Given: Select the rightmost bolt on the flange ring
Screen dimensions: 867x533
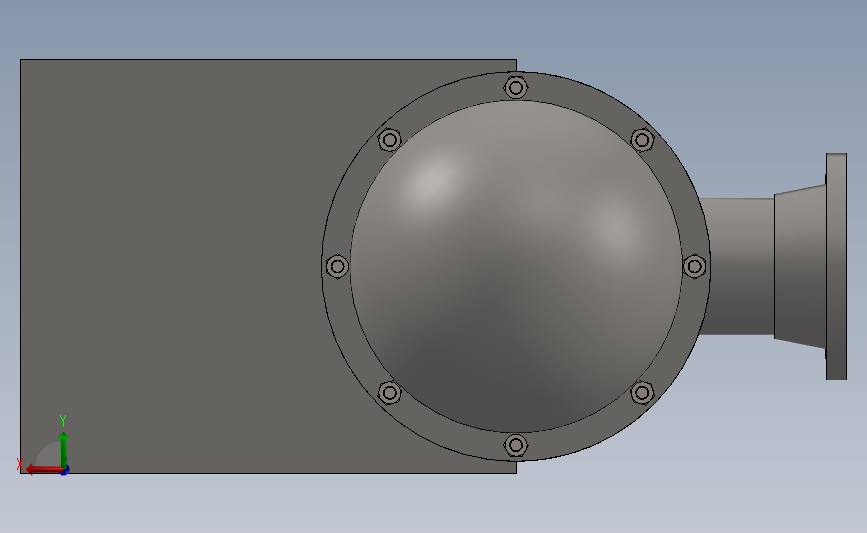Looking at the screenshot, I should pyautogui.click(x=694, y=266).
